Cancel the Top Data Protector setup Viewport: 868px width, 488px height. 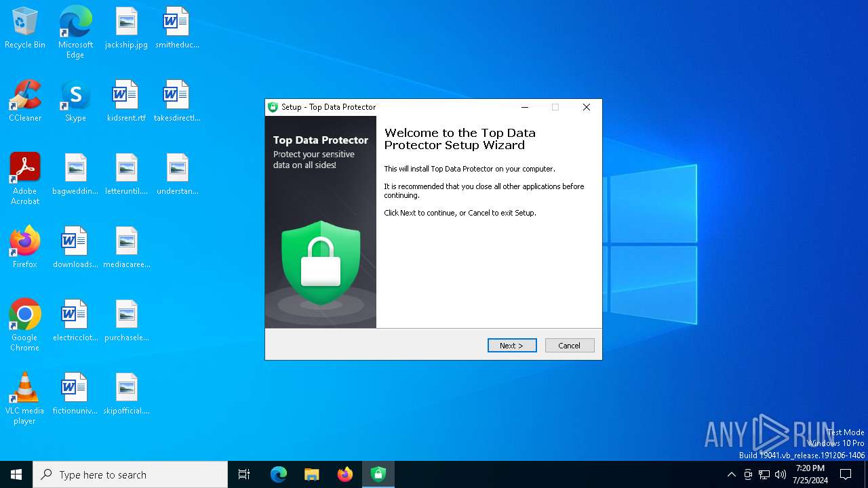click(x=570, y=346)
